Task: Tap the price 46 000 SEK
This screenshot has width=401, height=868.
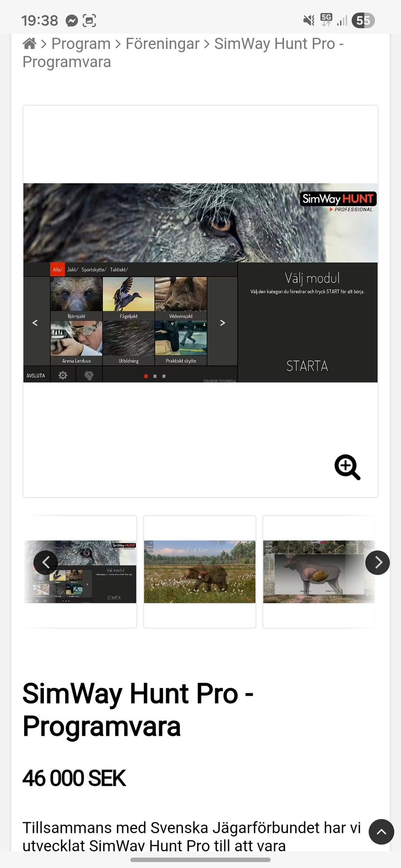Action: (x=74, y=778)
